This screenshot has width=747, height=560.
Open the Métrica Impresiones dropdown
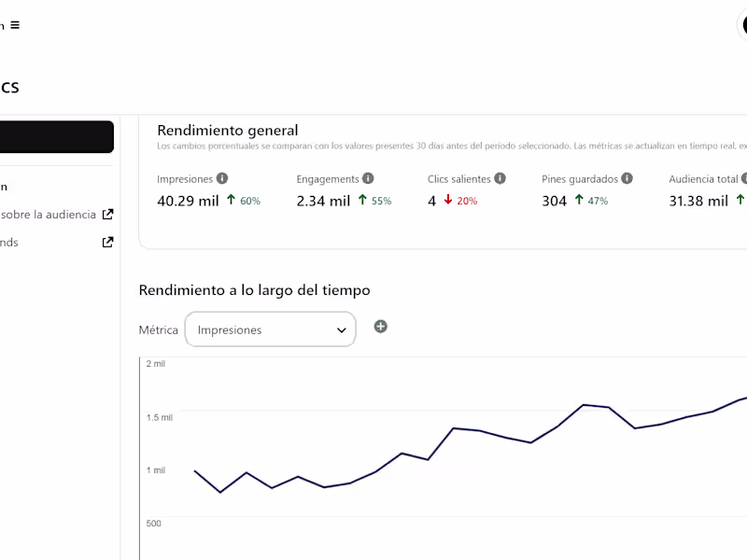pos(270,329)
